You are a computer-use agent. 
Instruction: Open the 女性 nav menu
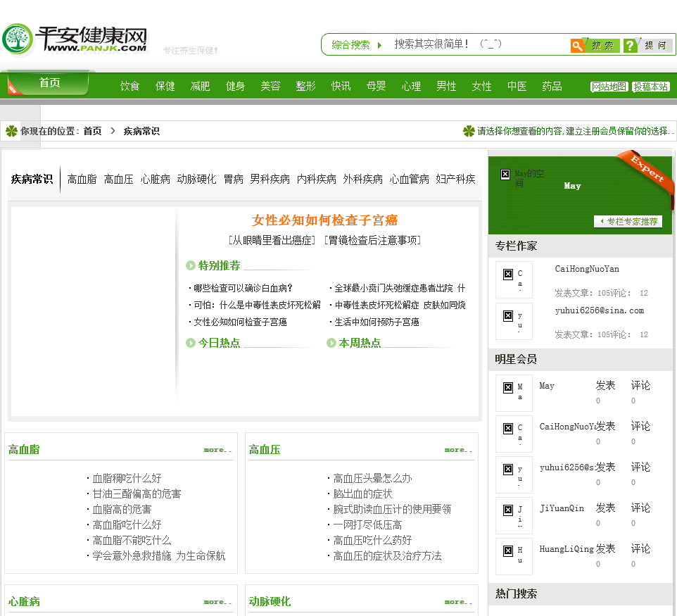(481, 86)
